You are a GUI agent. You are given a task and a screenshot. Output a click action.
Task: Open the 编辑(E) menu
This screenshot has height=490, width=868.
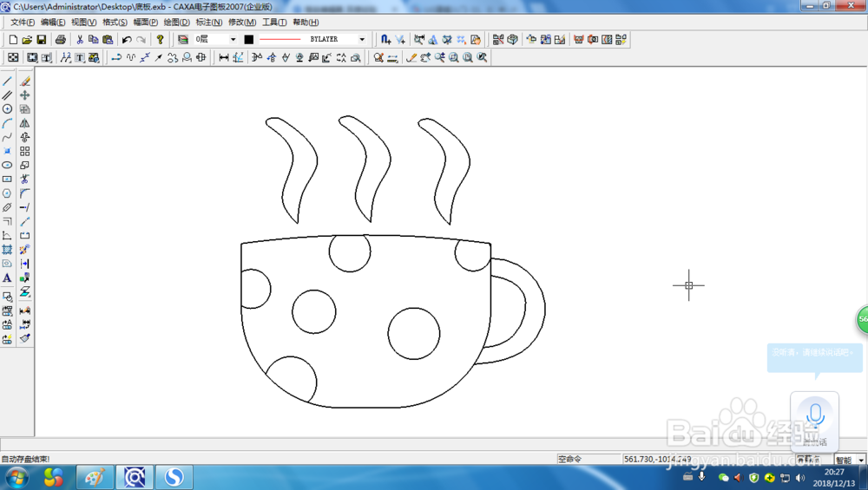tap(53, 23)
